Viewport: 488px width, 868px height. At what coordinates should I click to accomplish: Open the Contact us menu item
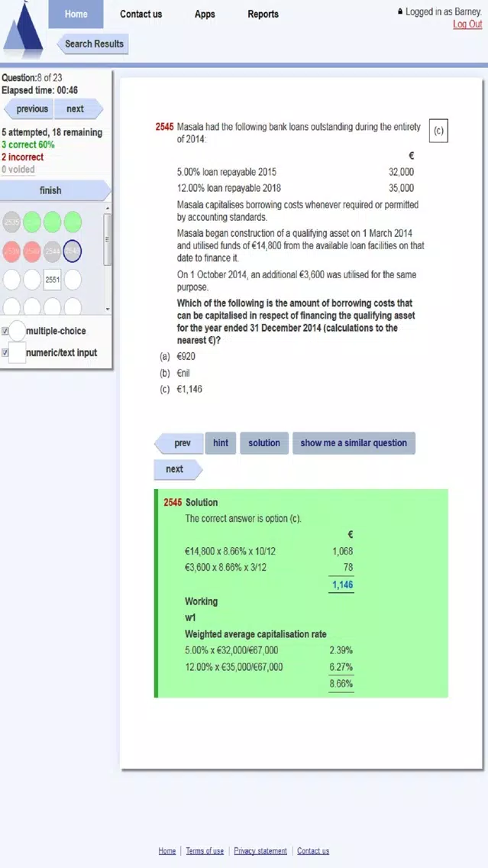click(x=141, y=14)
